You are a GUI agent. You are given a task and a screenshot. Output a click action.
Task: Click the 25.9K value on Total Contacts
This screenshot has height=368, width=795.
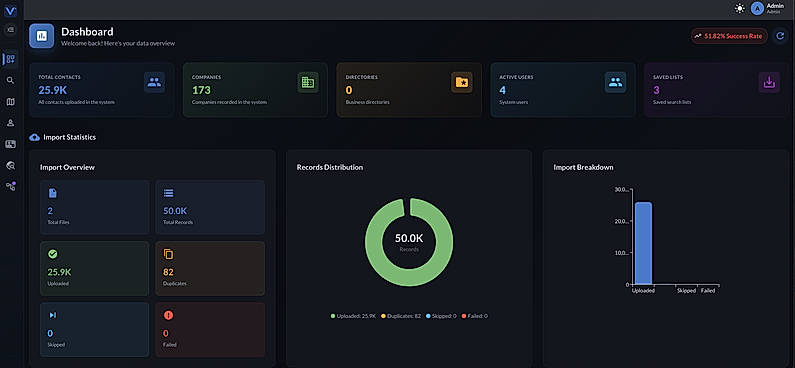coord(53,90)
